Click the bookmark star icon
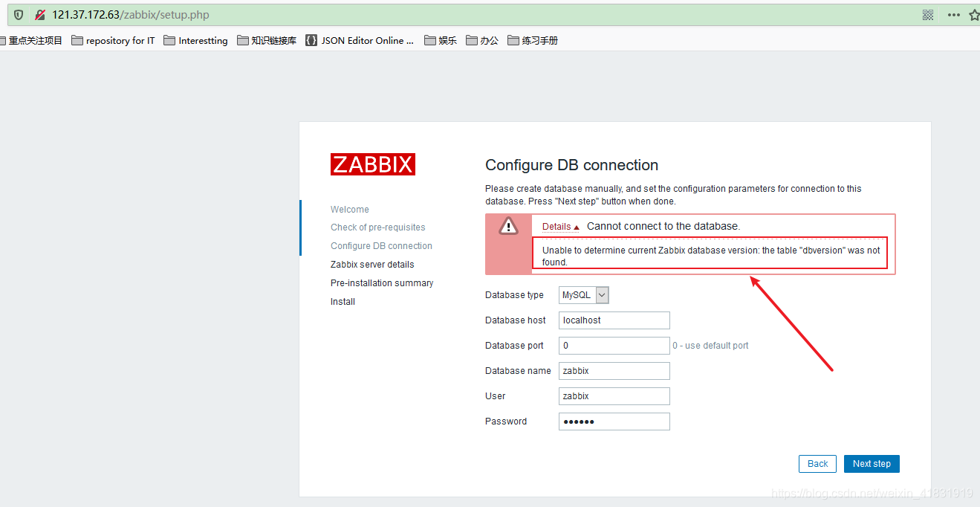 [974, 15]
